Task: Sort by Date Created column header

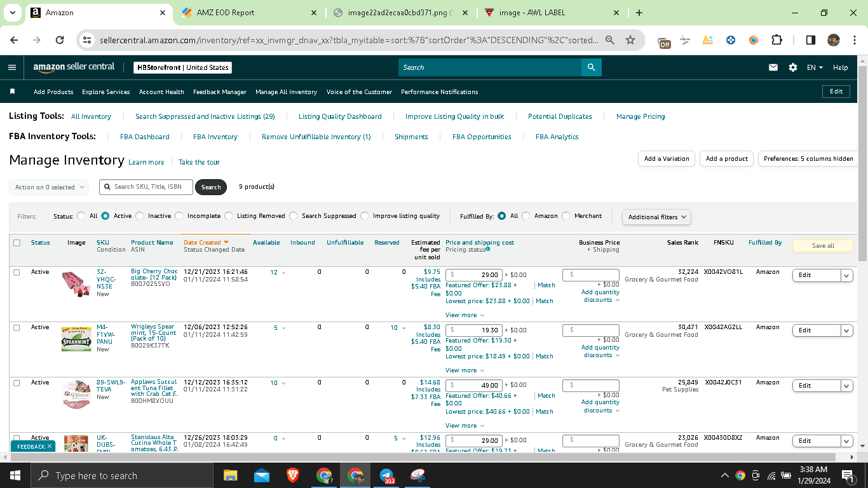Action: [x=205, y=243]
